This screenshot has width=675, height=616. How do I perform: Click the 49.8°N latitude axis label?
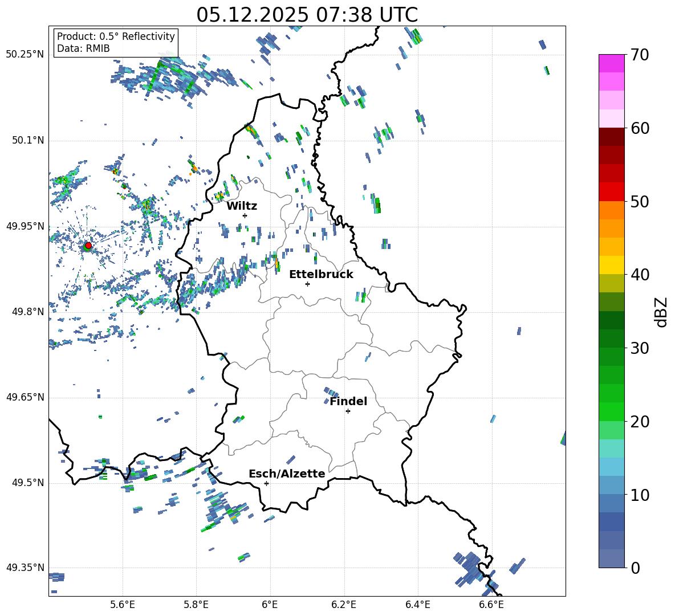pyautogui.click(x=25, y=312)
